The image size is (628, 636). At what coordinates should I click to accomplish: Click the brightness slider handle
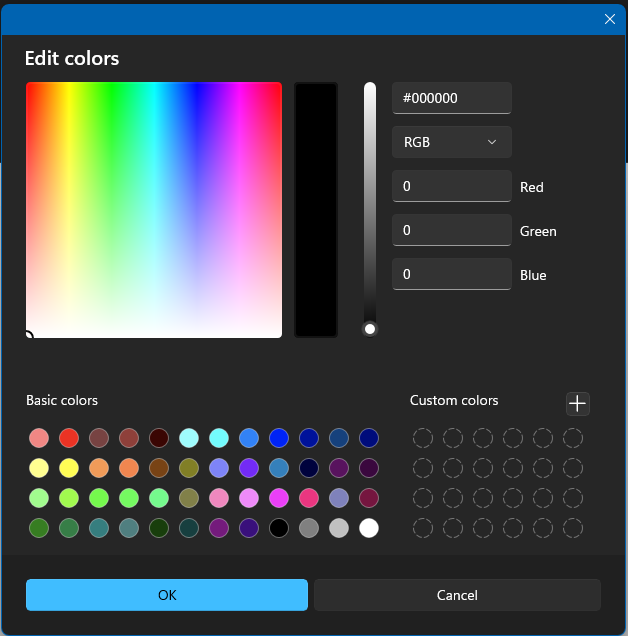[370, 329]
